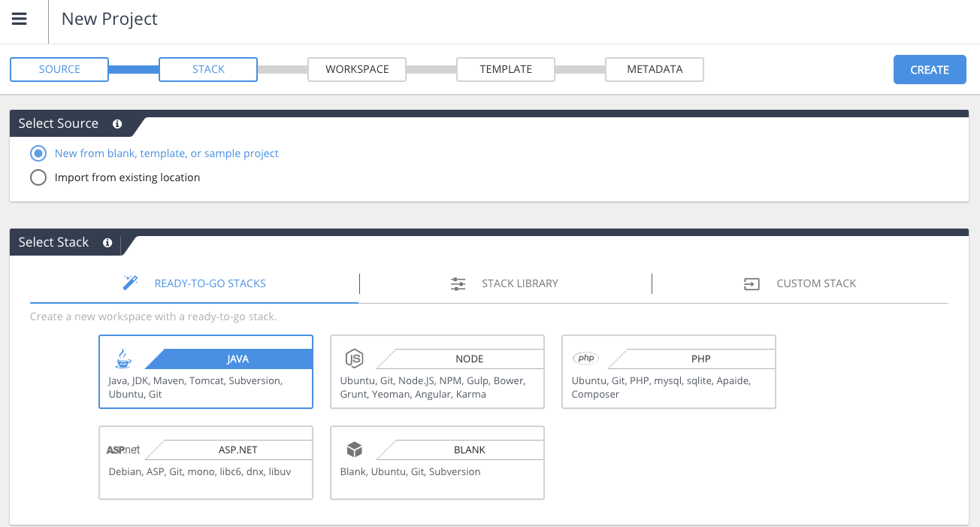The height and width of the screenshot is (527, 980).
Task: Choose the BLANK stack card
Action: tap(437, 462)
